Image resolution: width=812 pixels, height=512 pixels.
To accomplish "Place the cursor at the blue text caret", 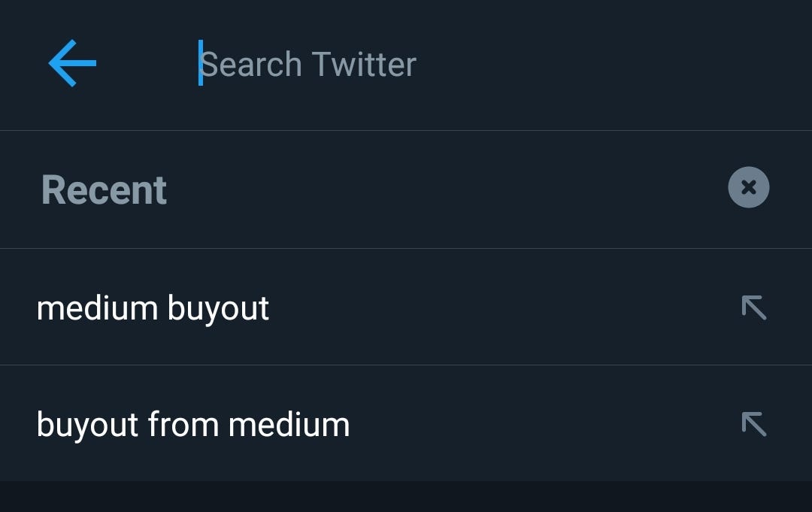I will pyautogui.click(x=201, y=62).
